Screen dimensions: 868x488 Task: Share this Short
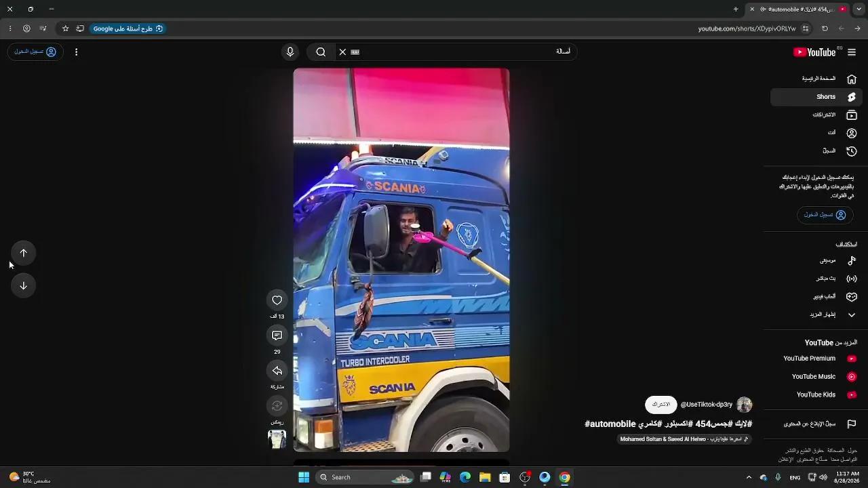pyautogui.click(x=277, y=371)
